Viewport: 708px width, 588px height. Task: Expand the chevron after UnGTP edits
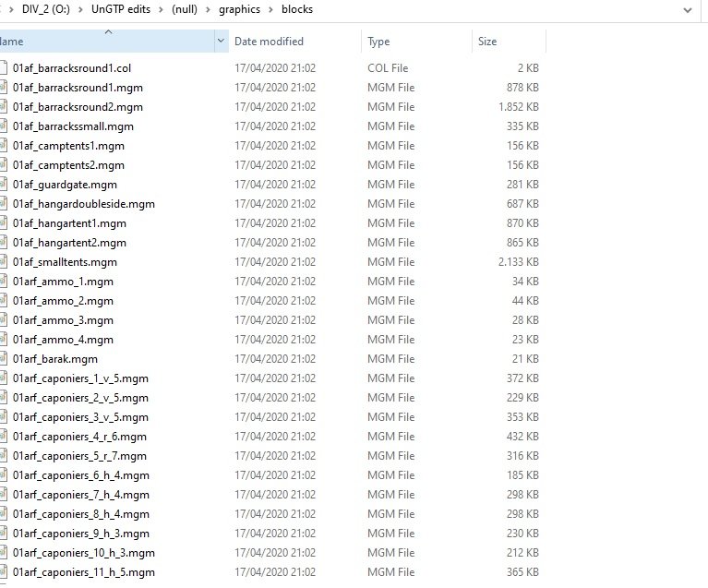[161, 9]
